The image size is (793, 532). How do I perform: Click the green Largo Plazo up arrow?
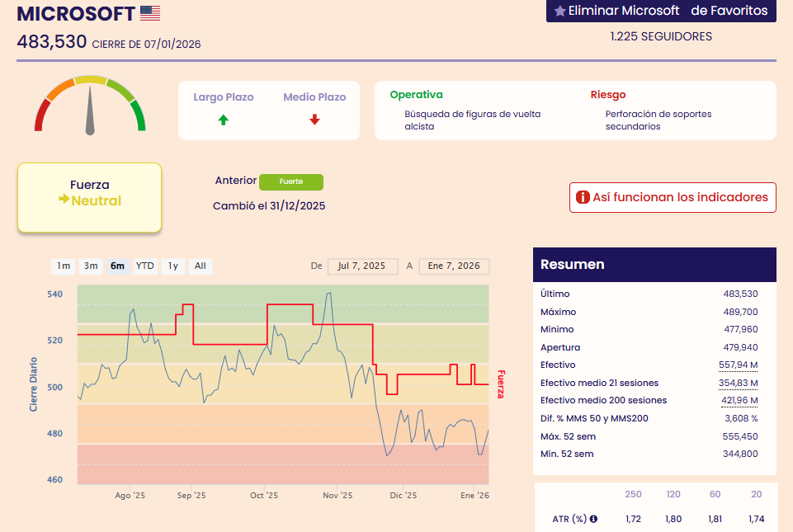(x=223, y=120)
